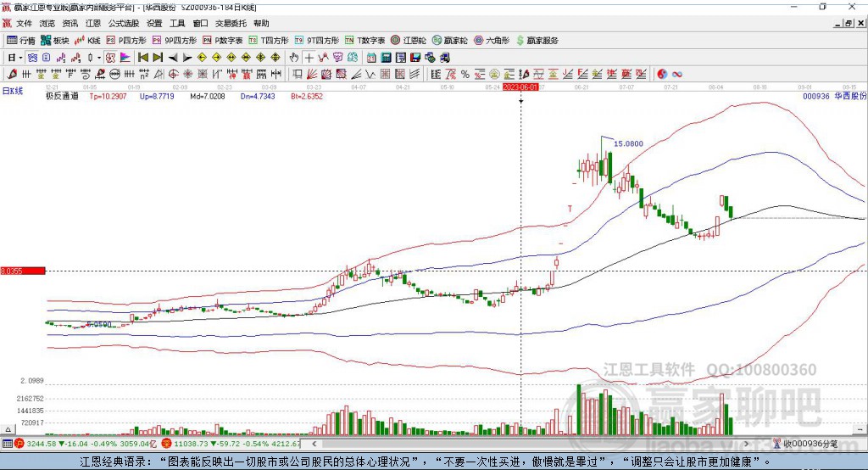Select the hand pan tool
Viewport: 868px width, 470px height.
(294, 58)
